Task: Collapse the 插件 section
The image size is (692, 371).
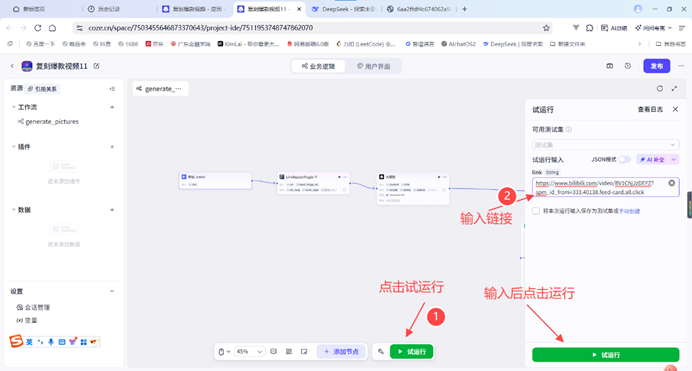Action: (x=13, y=147)
